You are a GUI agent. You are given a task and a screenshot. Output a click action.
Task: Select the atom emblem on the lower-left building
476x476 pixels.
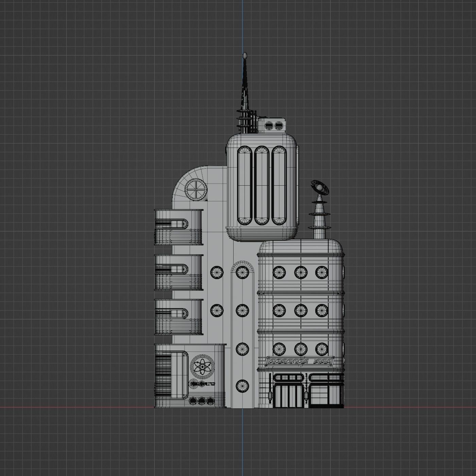coord(203,367)
